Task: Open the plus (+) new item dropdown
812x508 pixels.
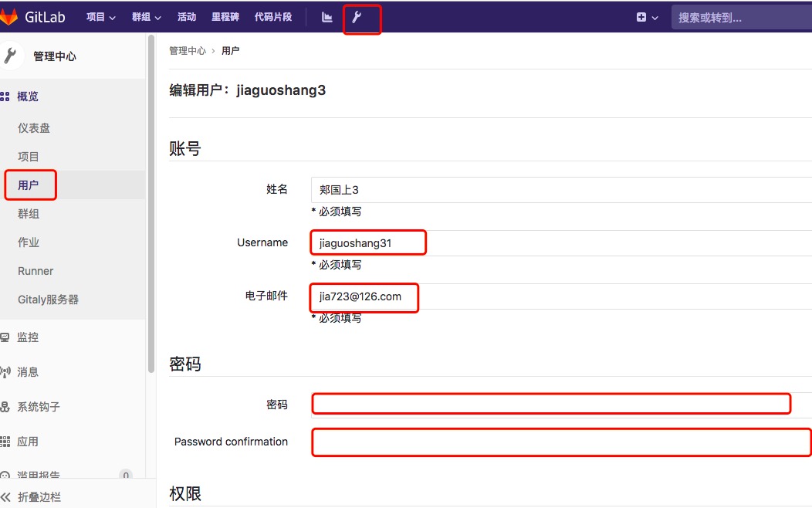Action: point(647,15)
